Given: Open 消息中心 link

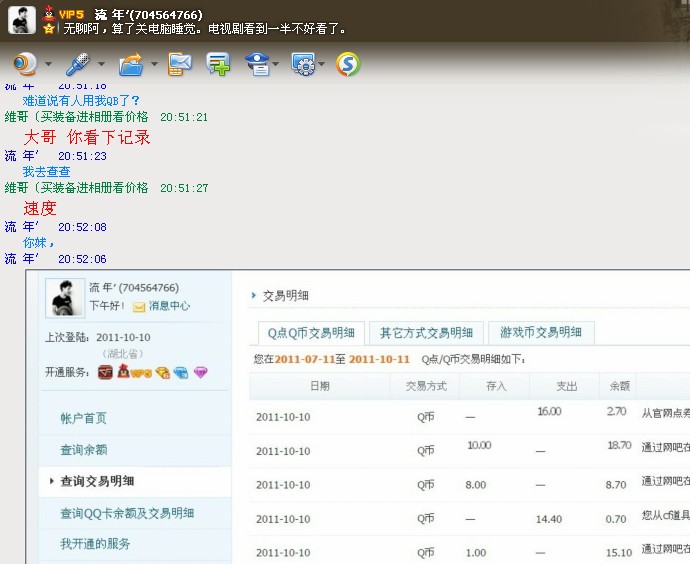Looking at the screenshot, I should point(169,306).
